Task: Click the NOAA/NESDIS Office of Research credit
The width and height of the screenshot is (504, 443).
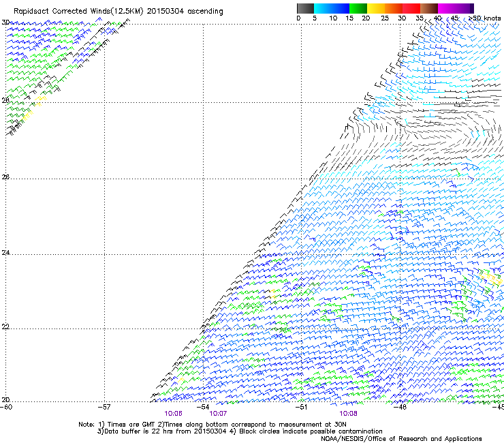Action: [401, 439]
